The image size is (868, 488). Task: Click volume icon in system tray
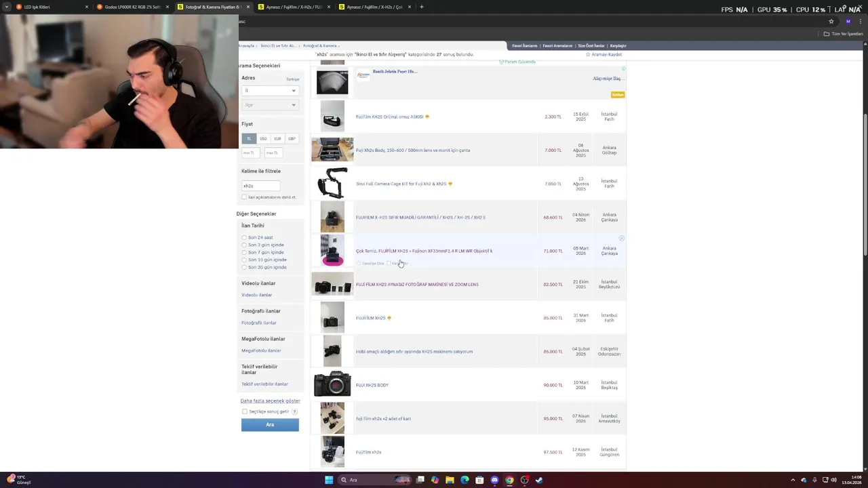click(x=833, y=480)
